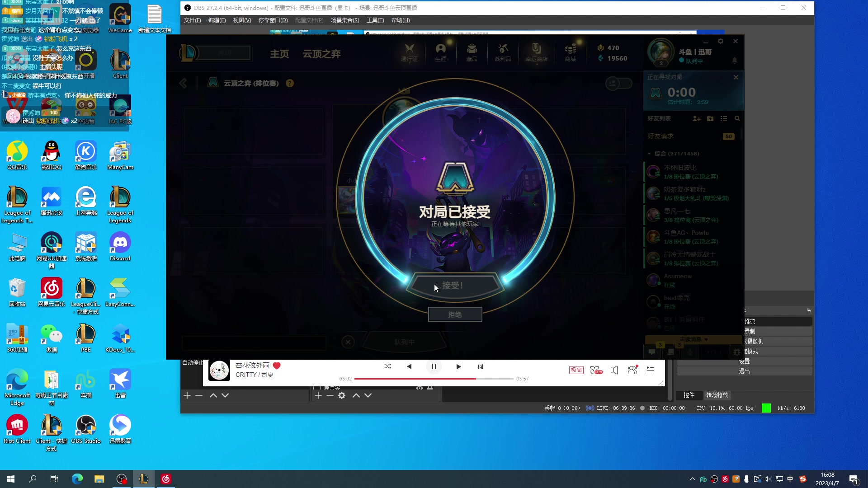The width and height of the screenshot is (868, 488).
Task: Click the 拒绝 decline match button
Action: (455, 314)
